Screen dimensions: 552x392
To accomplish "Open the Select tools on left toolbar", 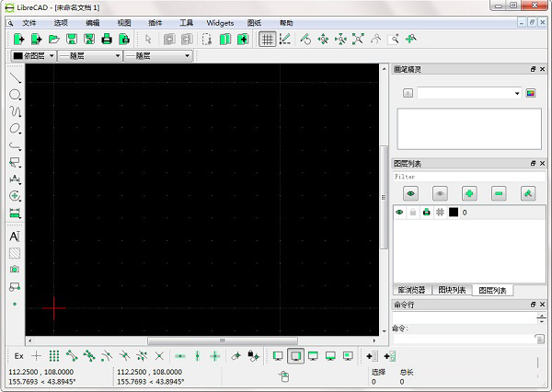I will [15, 162].
